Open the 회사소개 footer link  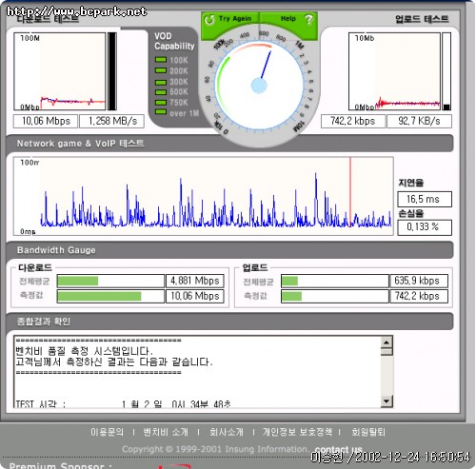click(x=227, y=432)
